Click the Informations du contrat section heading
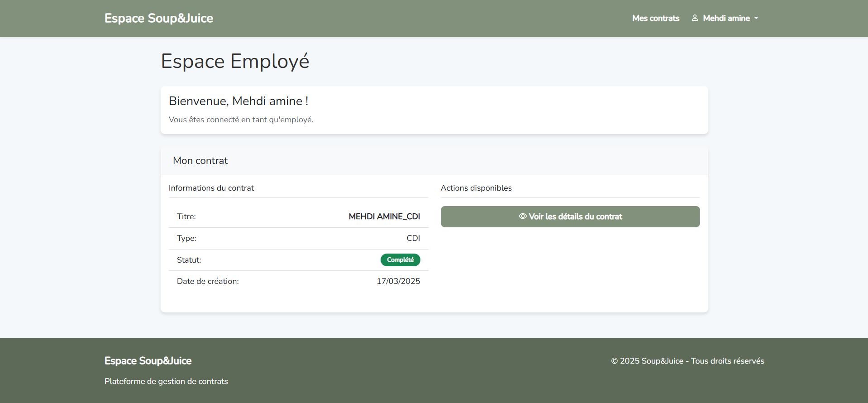The height and width of the screenshot is (403, 868). (211, 188)
